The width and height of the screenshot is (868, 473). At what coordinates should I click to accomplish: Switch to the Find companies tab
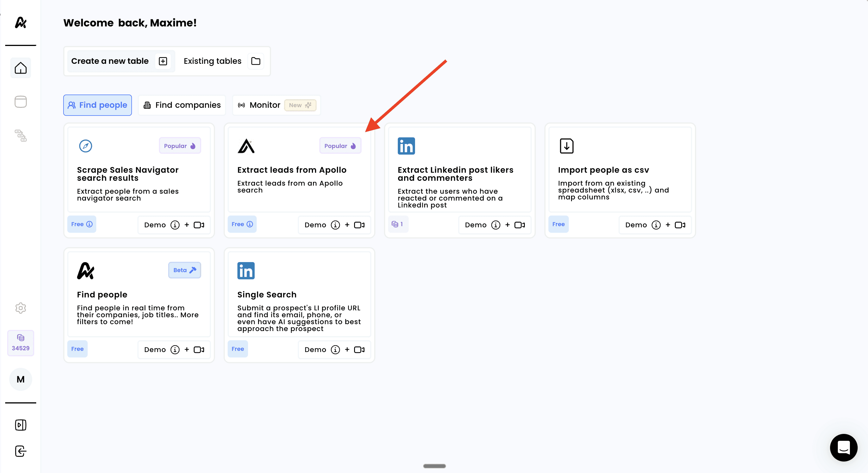click(182, 105)
